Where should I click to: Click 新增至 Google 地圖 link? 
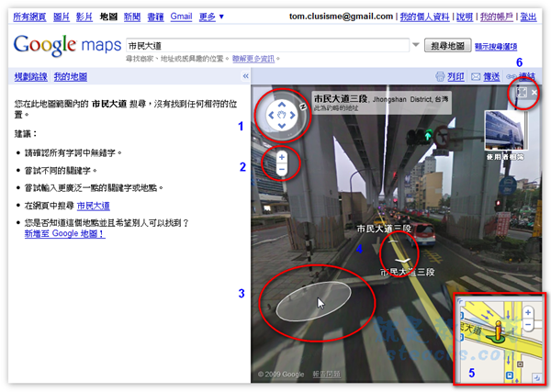[x=64, y=233]
